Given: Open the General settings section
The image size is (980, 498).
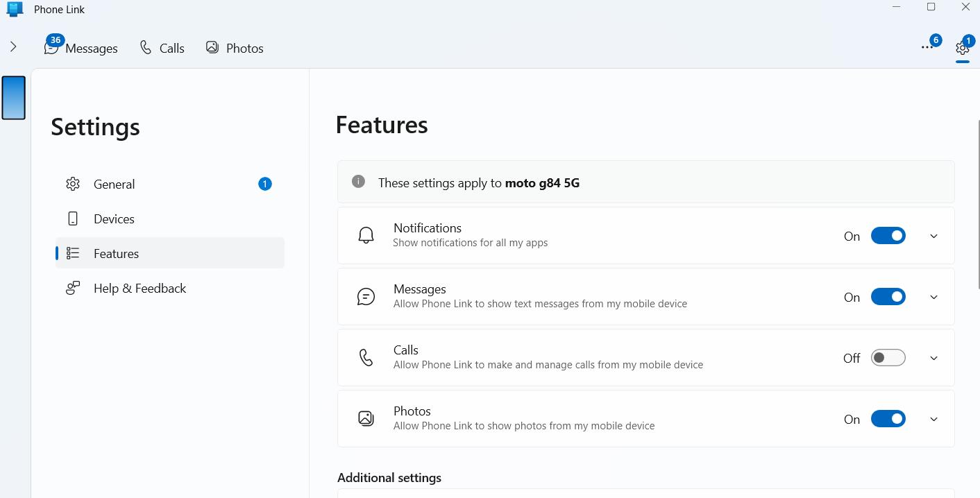Looking at the screenshot, I should click(114, 184).
